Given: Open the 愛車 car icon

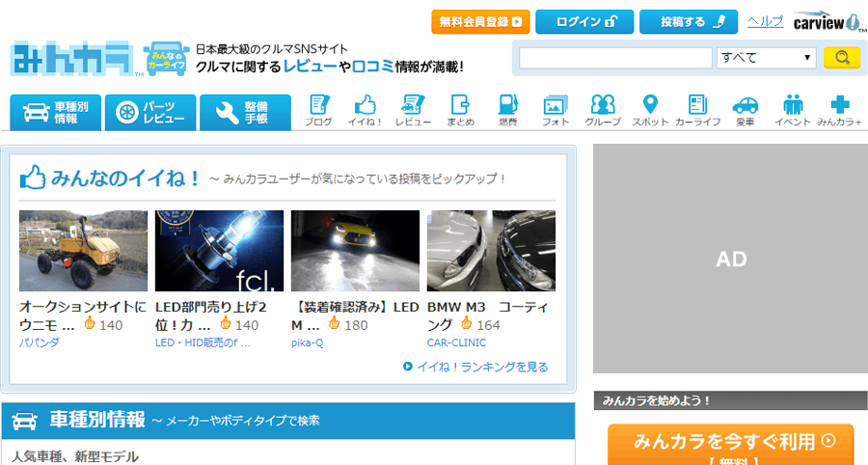Looking at the screenshot, I should click(x=746, y=111).
